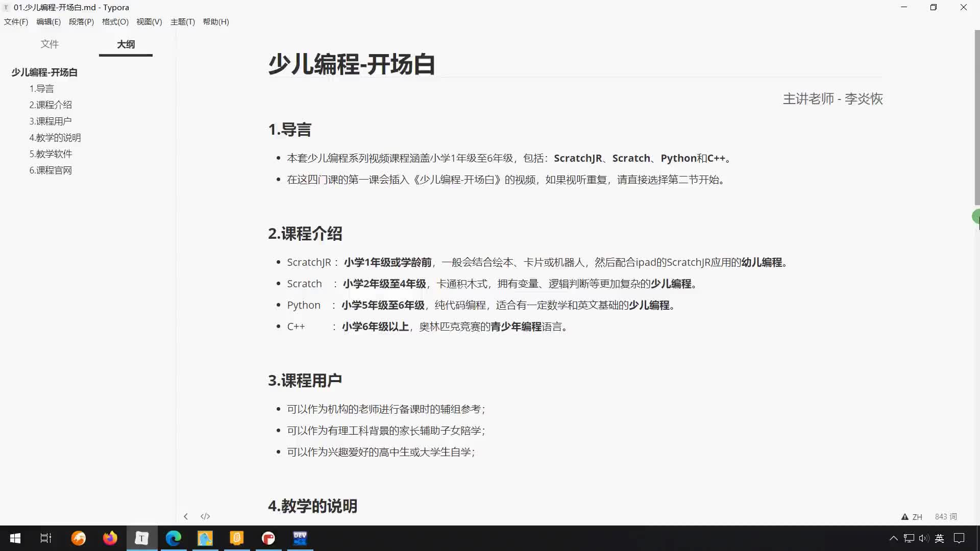Click the 4.教学的说明 heading in the editor
The image size is (980, 551).
pos(313,506)
